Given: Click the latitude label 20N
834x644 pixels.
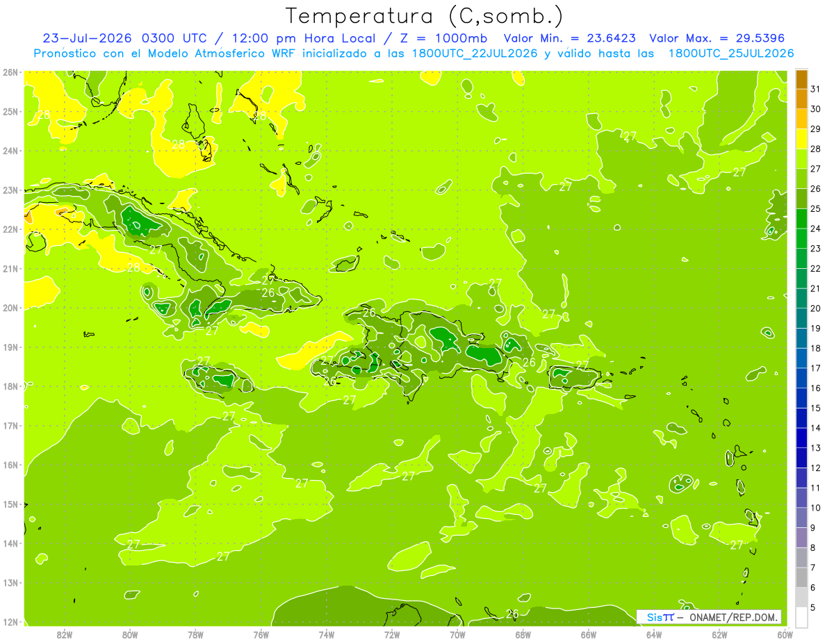Looking at the screenshot, I should [10, 308].
